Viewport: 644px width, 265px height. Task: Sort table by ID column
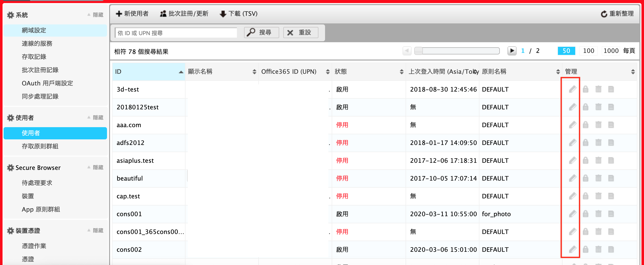click(x=149, y=72)
